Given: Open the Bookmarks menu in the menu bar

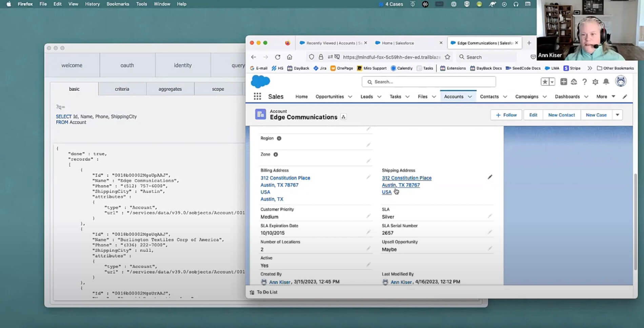Looking at the screenshot, I should pyautogui.click(x=118, y=4).
